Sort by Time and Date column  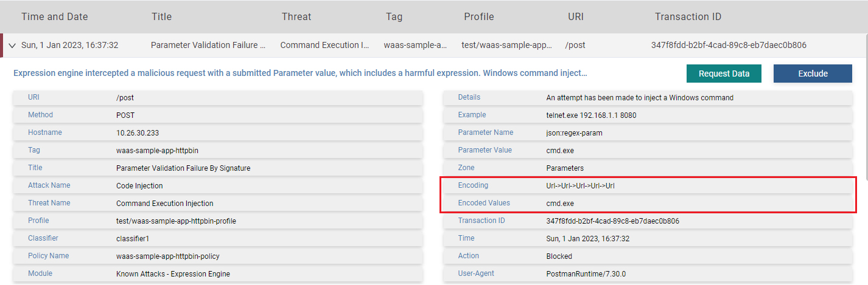tap(54, 16)
